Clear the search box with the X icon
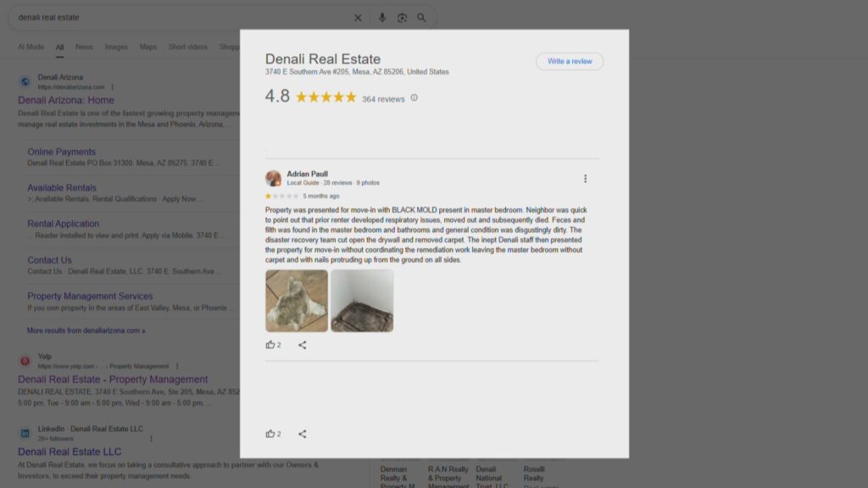 coord(358,18)
